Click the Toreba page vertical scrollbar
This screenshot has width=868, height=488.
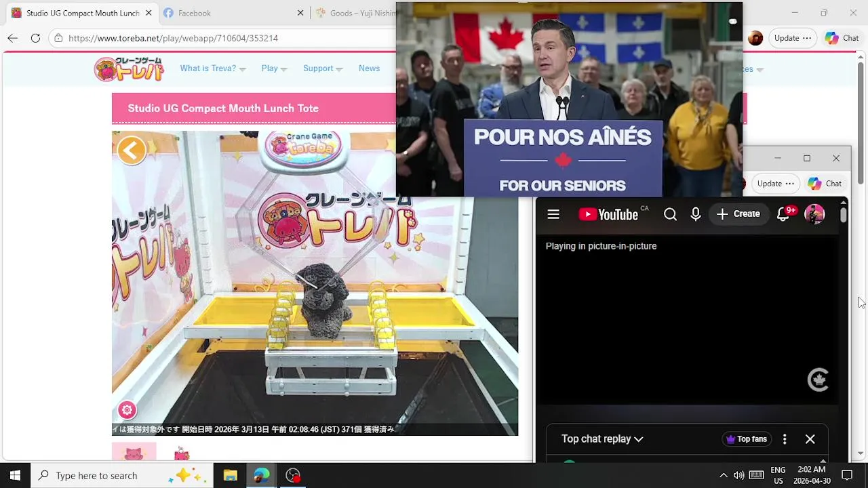861,122
